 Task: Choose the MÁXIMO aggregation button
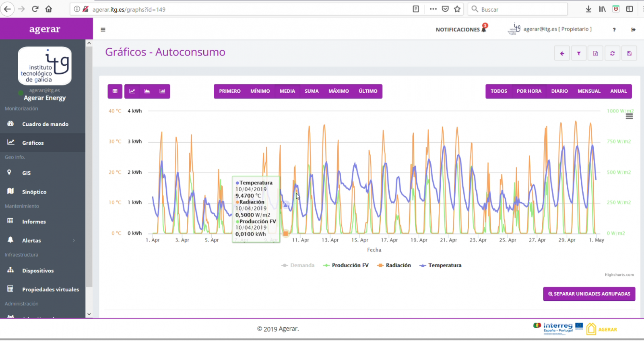[x=339, y=91]
